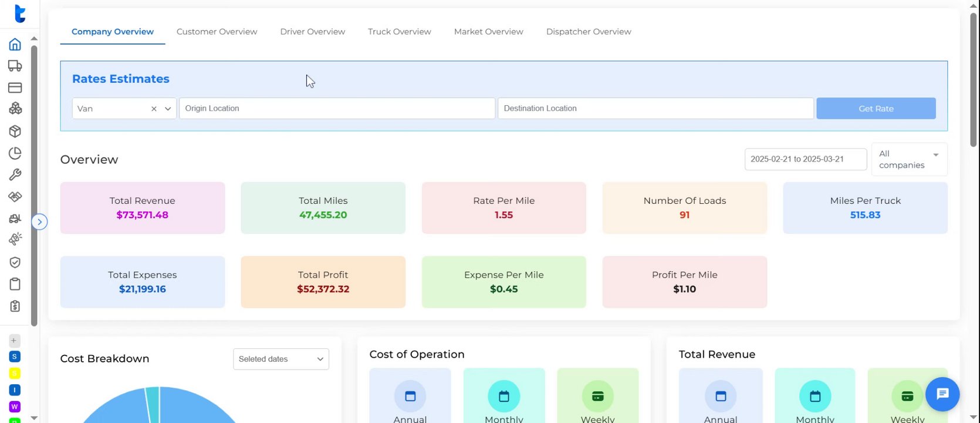
Task: Click Annual calendar icon under Cost of Operation
Action: pyautogui.click(x=410, y=396)
